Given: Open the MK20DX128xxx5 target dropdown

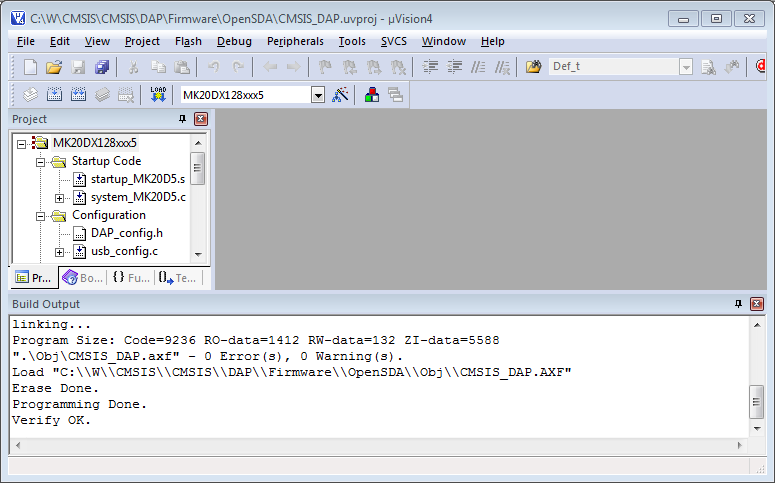Looking at the screenshot, I should coord(318,95).
